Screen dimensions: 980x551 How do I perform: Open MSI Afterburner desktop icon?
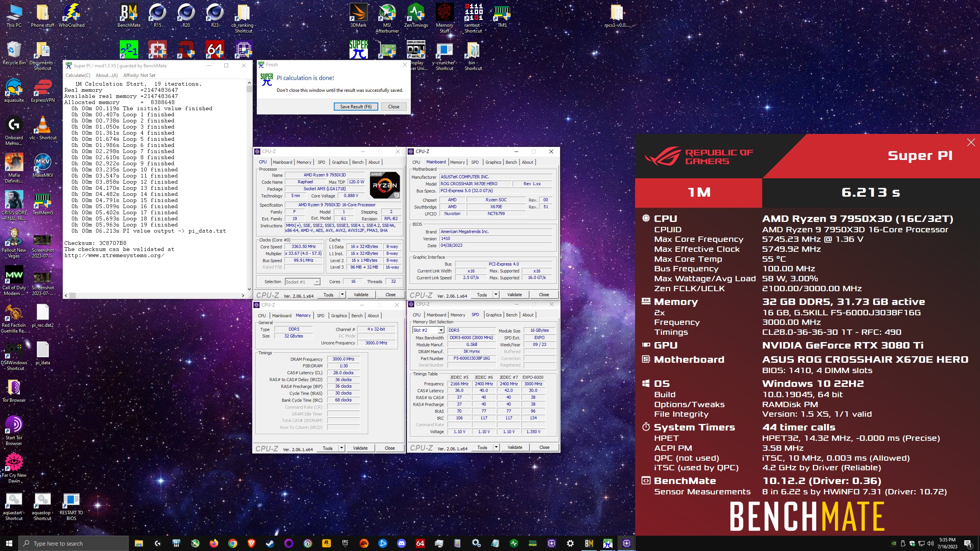[387, 18]
